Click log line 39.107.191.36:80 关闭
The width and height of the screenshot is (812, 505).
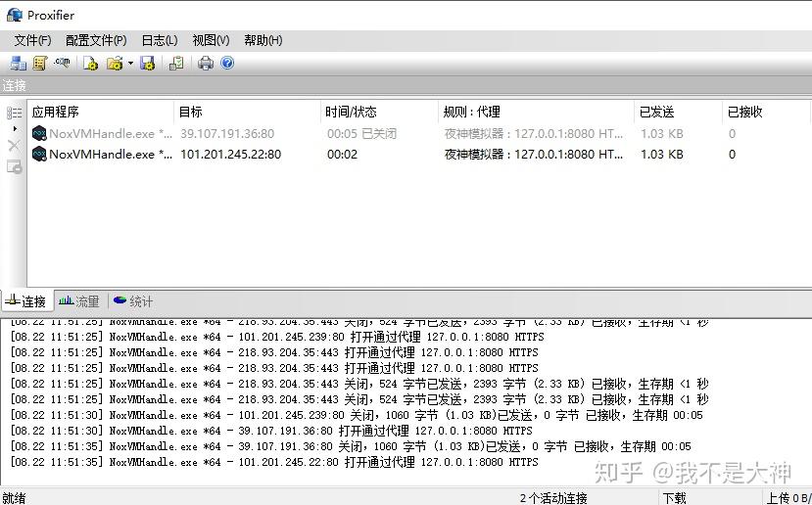351,446
